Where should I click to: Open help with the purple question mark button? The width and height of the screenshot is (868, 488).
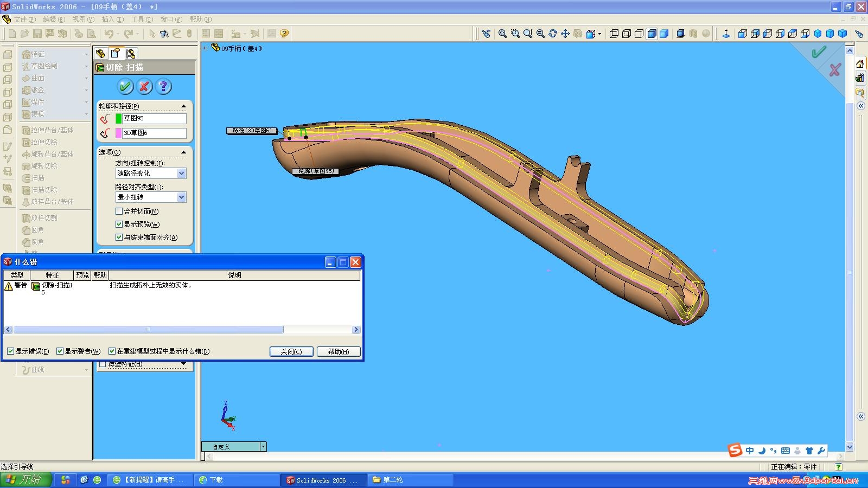pyautogui.click(x=163, y=86)
